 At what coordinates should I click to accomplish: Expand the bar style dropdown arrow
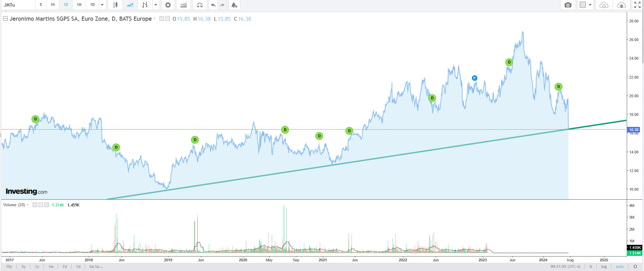click(156, 5)
